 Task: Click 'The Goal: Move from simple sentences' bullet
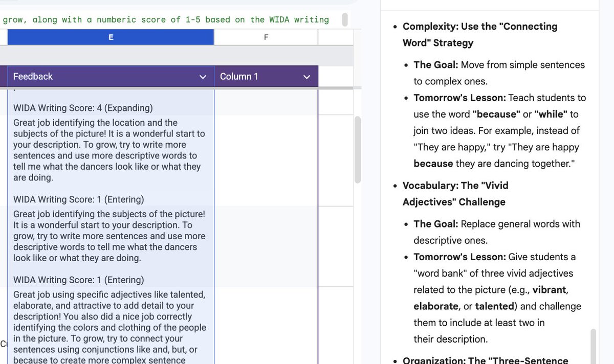click(499, 73)
